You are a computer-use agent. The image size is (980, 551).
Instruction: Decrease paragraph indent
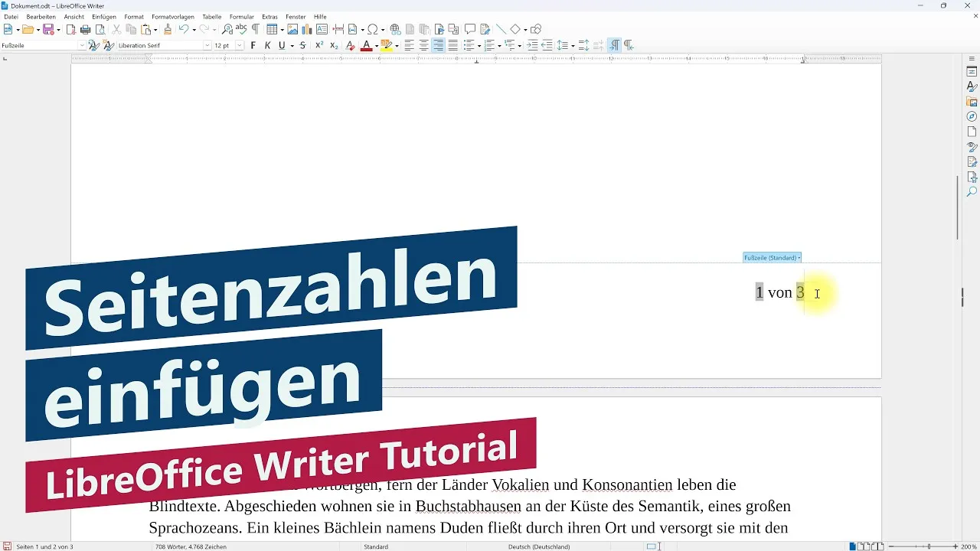pos(547,45)
